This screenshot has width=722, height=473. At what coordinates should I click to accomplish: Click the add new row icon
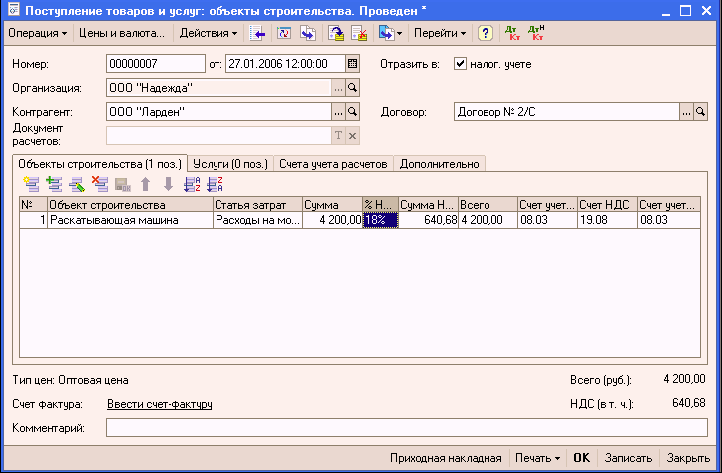click(x=30, y=184)
